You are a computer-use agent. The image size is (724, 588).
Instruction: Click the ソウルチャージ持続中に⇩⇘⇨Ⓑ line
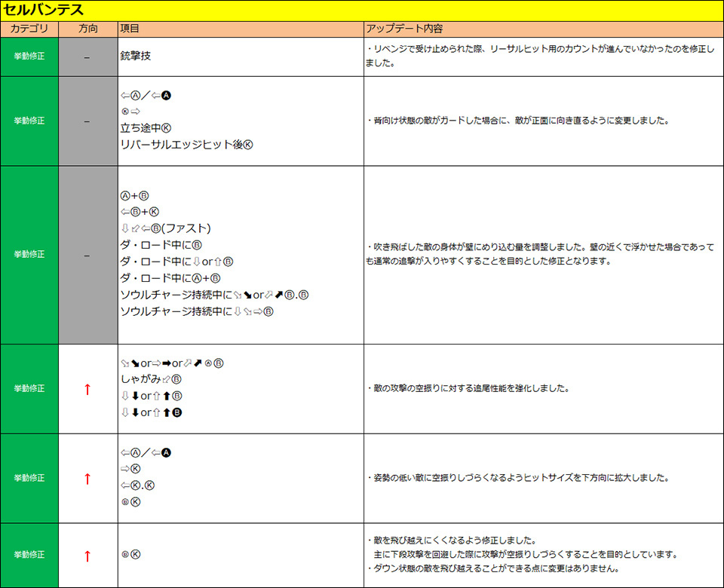[196, 311]
